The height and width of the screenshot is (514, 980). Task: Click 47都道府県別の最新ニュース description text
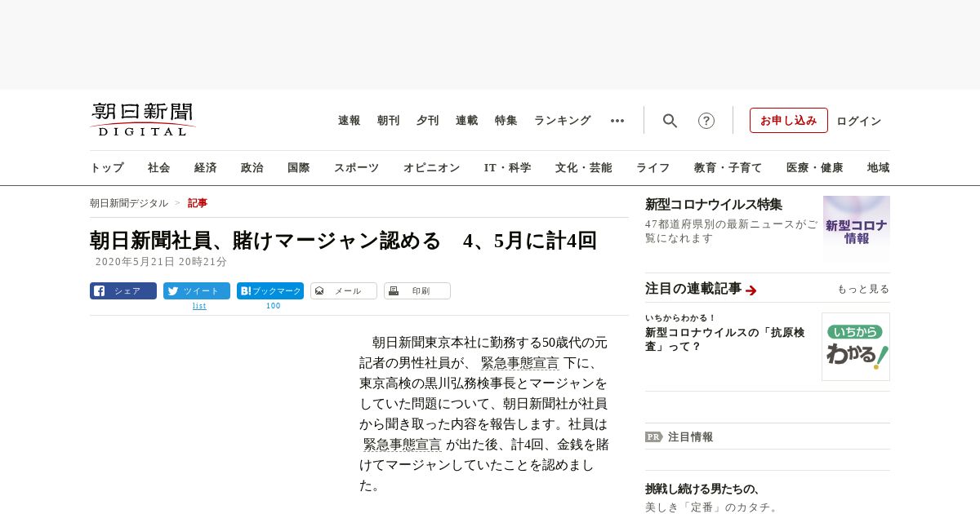coord(731,231)
